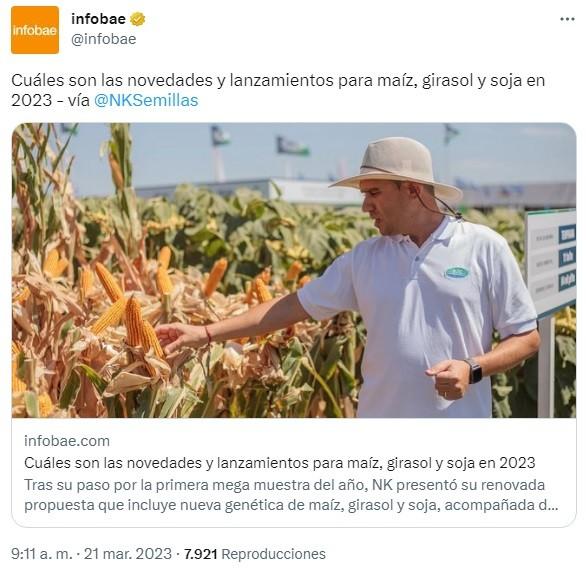This screenshot has width=586, height=576.
Task: Open the @NKSemillas mention link
Action: coord(146,100)
